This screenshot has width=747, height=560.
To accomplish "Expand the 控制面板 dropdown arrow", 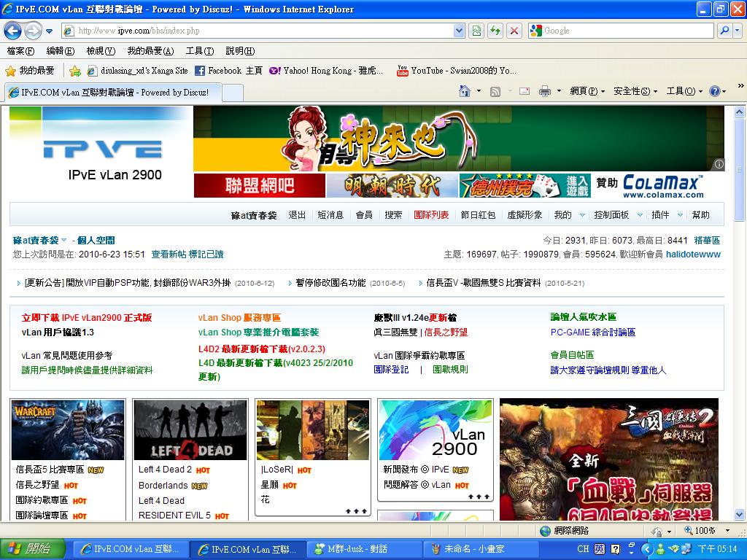I will 640,215.
